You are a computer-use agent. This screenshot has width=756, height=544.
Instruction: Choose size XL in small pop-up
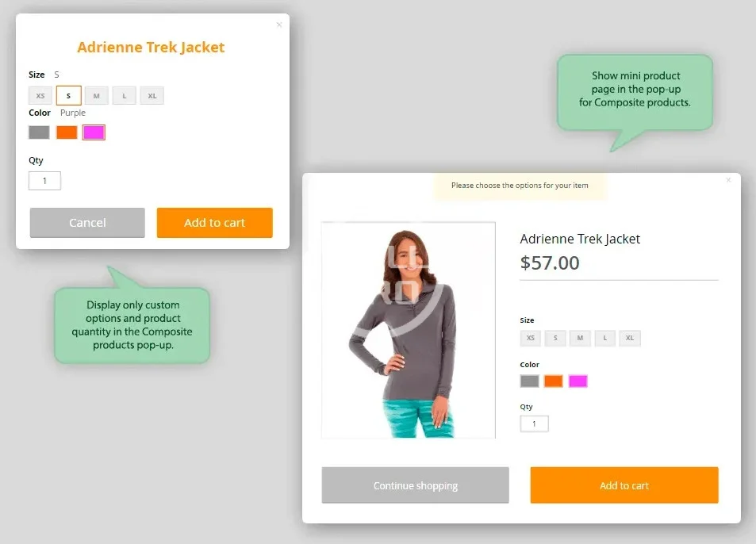click(x=152, y=96)
